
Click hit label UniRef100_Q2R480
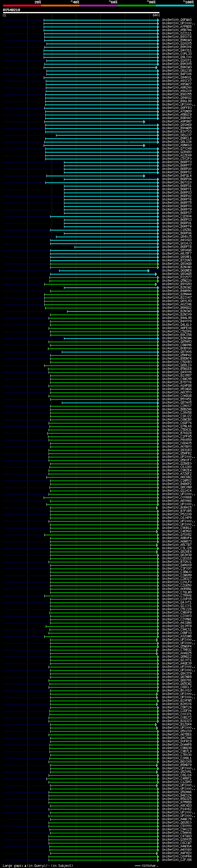[176, 152]
